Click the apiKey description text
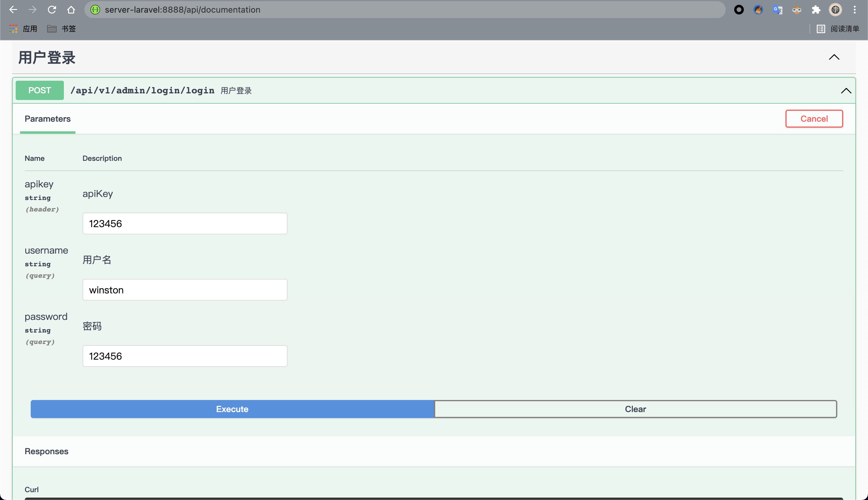Viewport: 868px width, 500px height. click(98, 194)
